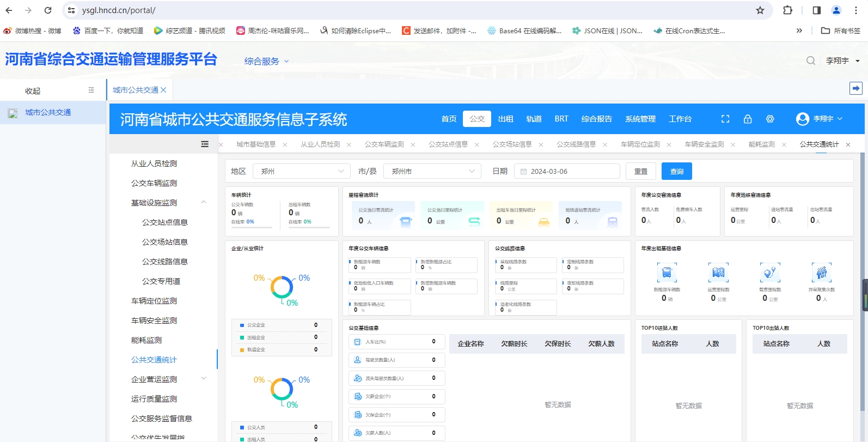Close the 城市基础信息 tab

click(x=285, y=144)
